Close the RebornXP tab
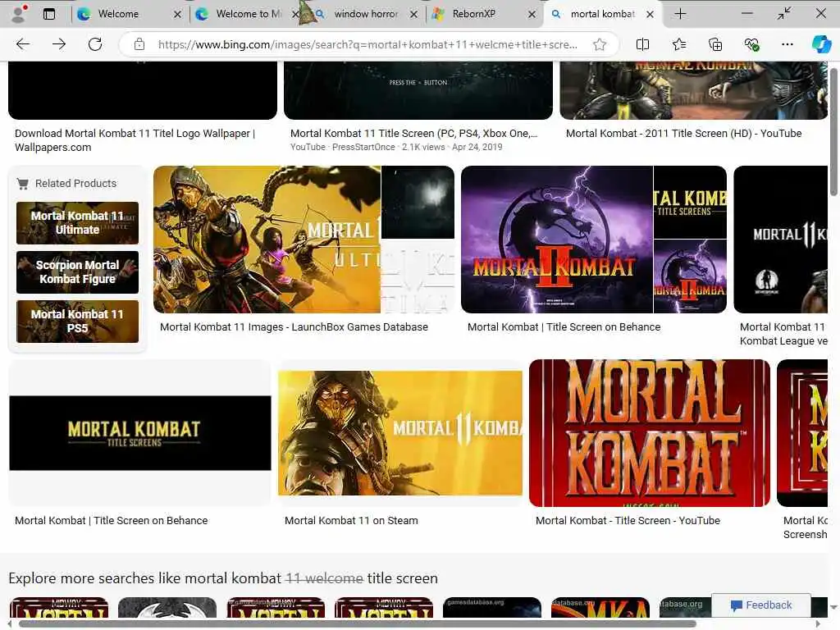Screen dimensions: 840x630 (532, 15)
